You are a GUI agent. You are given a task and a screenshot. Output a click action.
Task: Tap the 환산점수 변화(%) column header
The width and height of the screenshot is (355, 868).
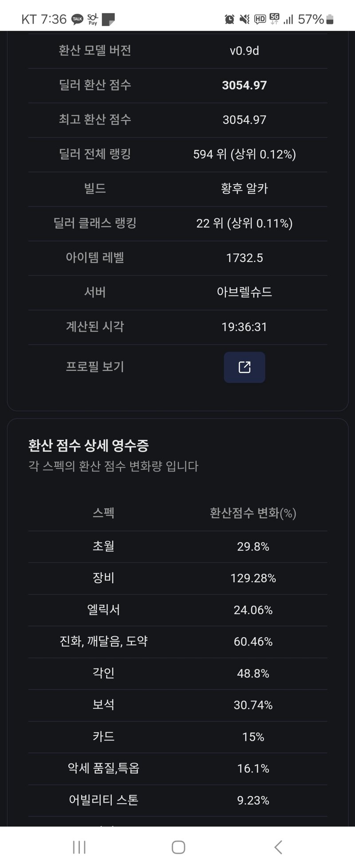point(253,513)
